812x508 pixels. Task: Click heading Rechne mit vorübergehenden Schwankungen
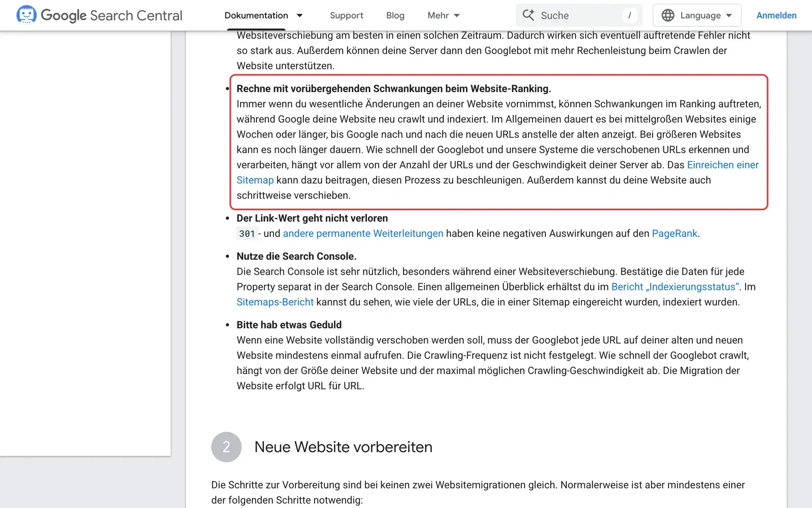394,88
